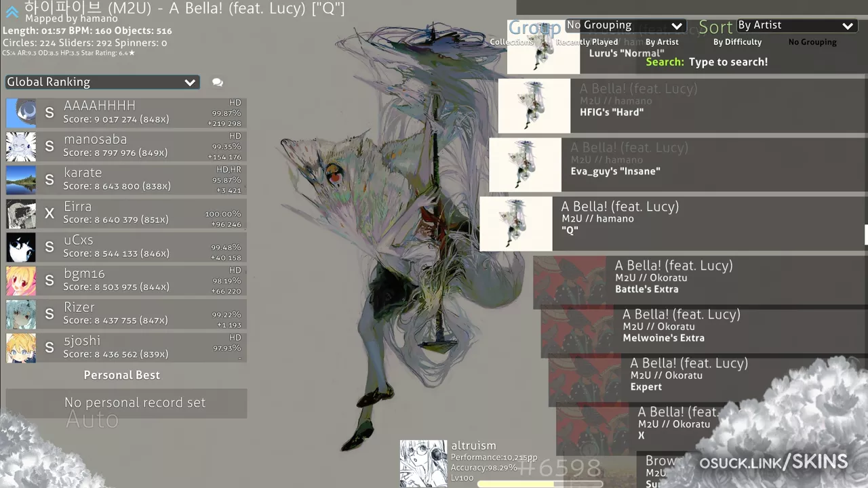Click the "Score: 8 544 133 (846x)" text
The image size is (868, 488).
(x=116, y=253)
